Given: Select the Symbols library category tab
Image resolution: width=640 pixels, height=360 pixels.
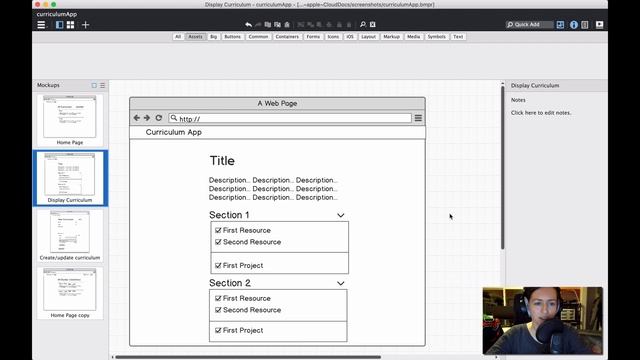Looking at the screenshot, I should click(x=436, y=37).
